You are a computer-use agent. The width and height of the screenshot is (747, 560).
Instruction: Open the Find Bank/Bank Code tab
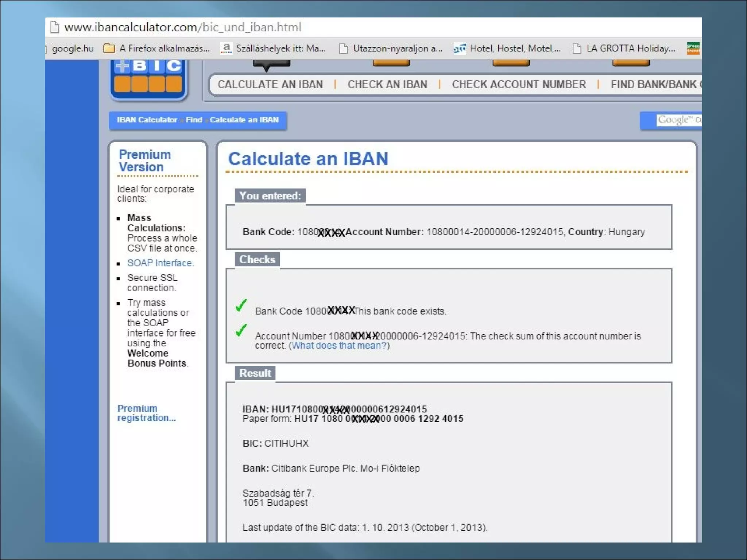655,85
